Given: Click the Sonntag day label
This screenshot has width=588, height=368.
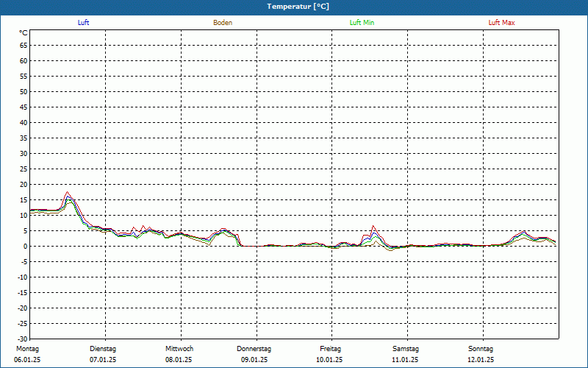Looking at the screenshot, I should tap(481, 349).
